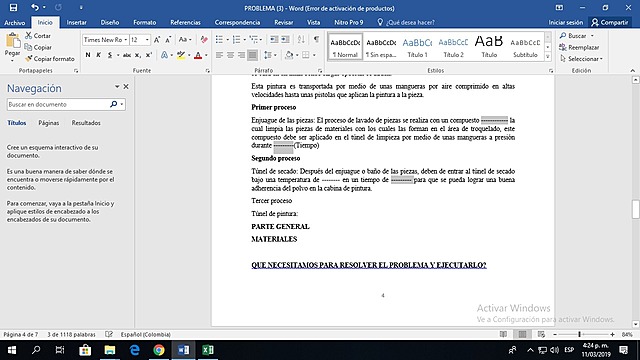Toggle superscript x² formatting

click(149, 55)
